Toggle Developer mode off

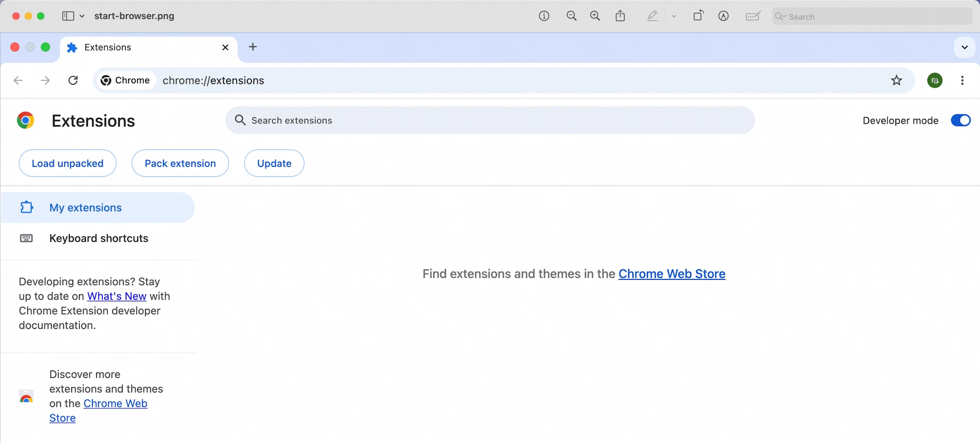click(960, 120)
